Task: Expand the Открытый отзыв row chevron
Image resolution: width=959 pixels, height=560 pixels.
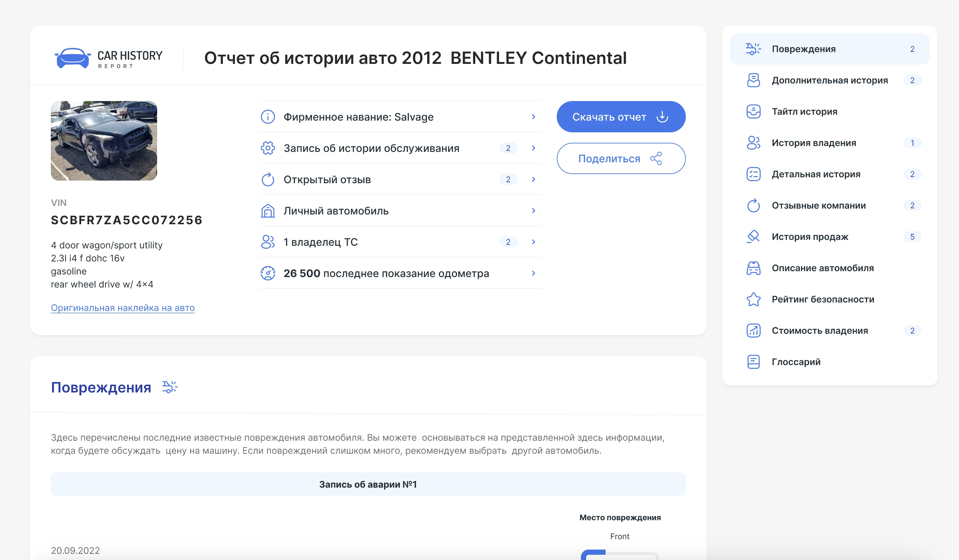Action: point(533,179)
